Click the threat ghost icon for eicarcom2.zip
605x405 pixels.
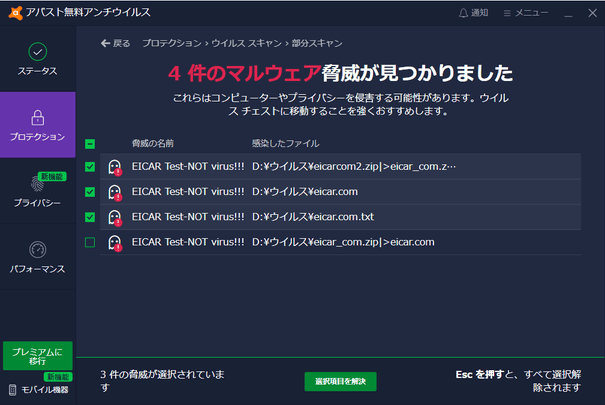[115, 167]
